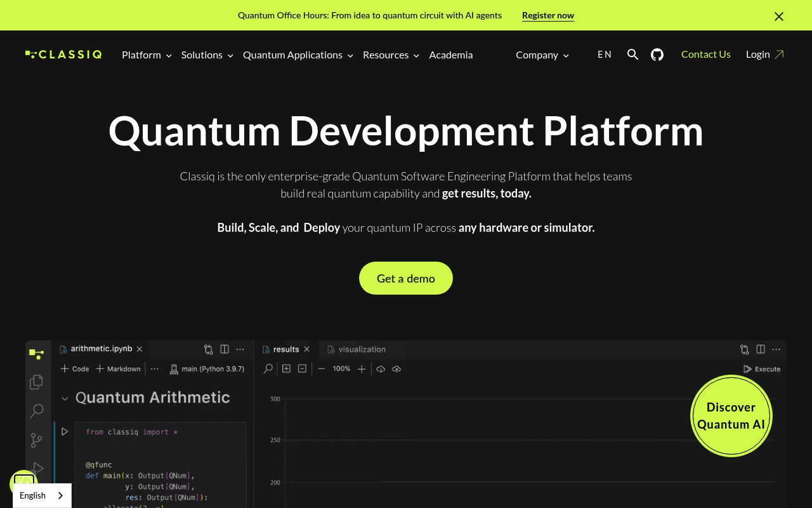Expand the Resources dropdown
The image size is (812, 508).
pyautogui.click(x=391, y=55)
